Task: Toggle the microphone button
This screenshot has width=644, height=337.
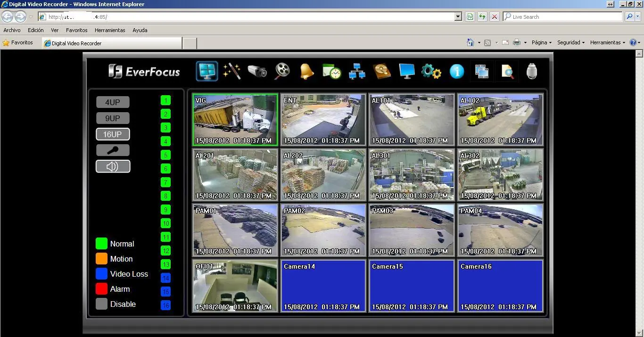Action: click(113, 150)
